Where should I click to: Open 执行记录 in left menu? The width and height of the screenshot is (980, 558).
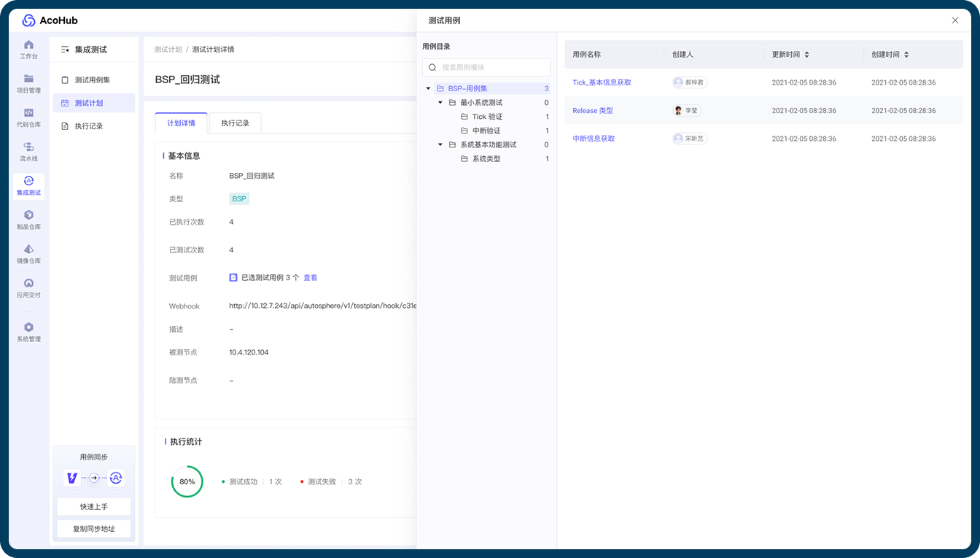pos(94,126)
